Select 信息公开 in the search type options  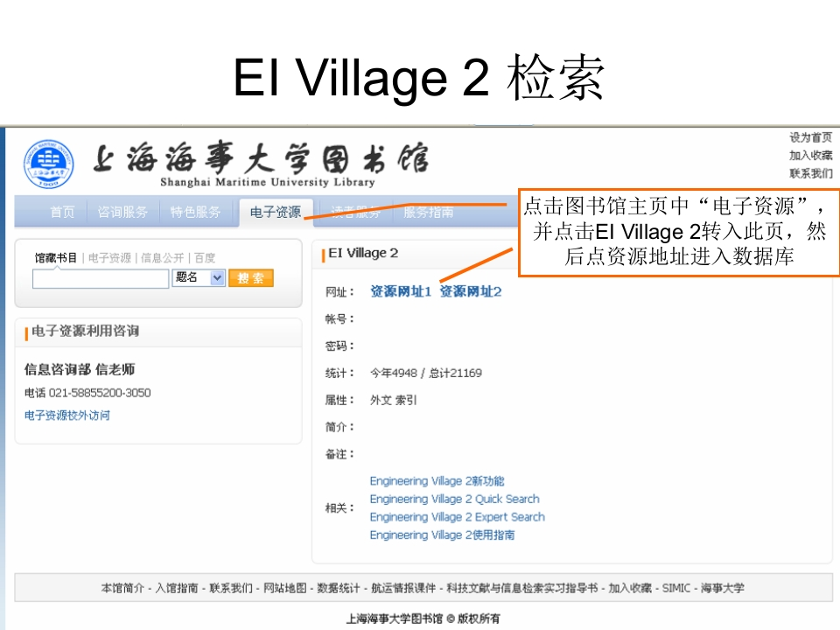163,258
